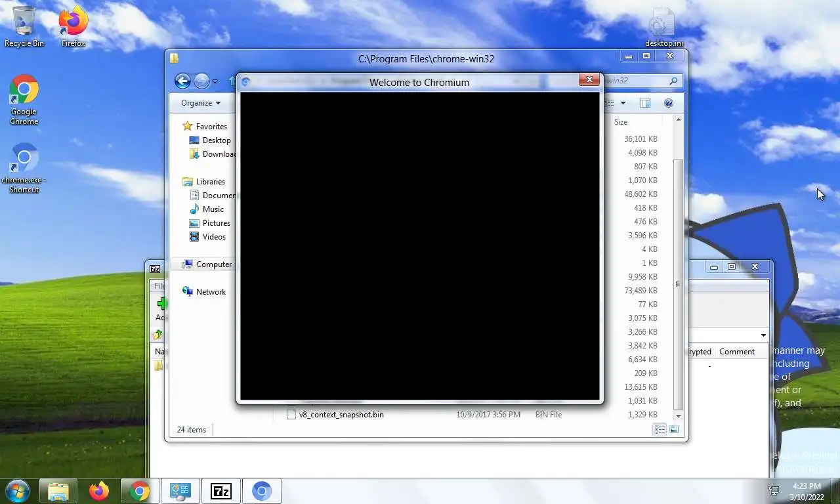
Task: Open Windows Explorer from the taskbar
Action: [x=58, y=491]
